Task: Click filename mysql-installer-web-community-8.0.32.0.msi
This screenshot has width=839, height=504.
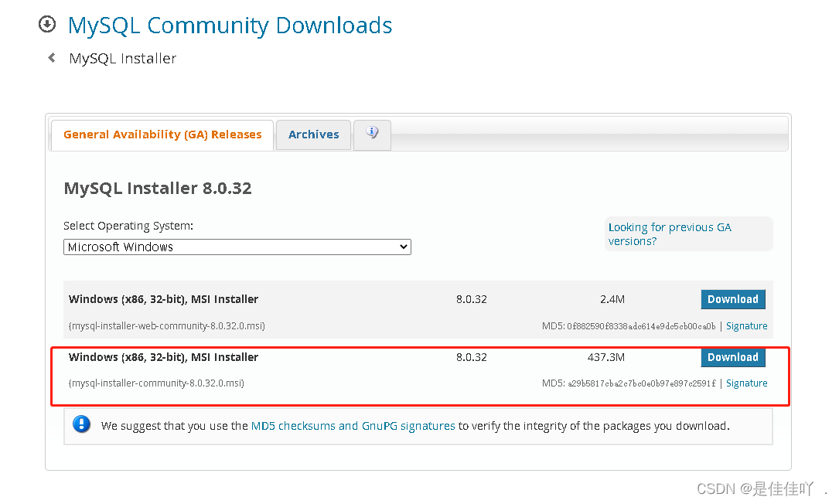Action: pos(167,326)
